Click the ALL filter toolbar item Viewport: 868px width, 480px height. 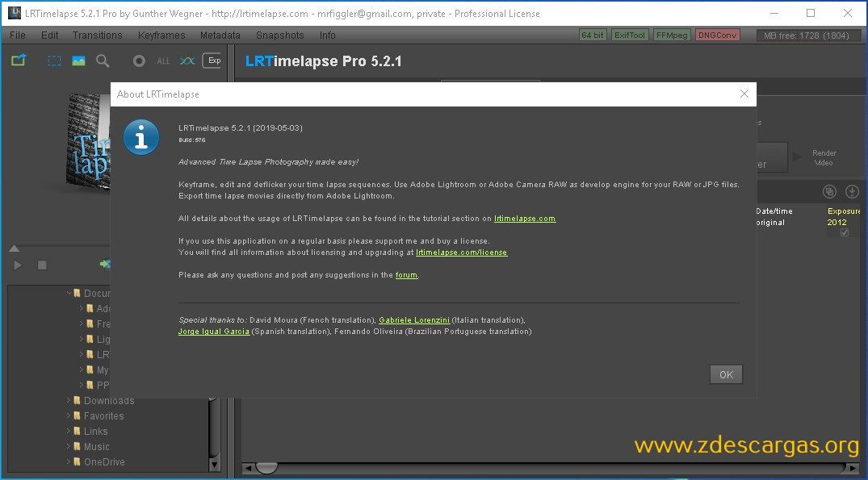pos(163,61)
